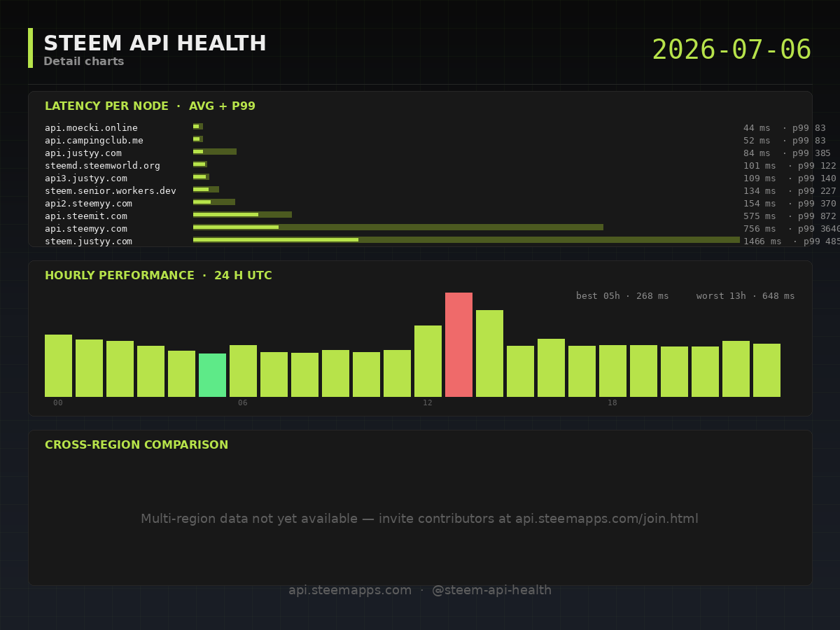Click the 109 ms p99 140 value
This screenshot has width=840, height=630.
pos(790,178)
